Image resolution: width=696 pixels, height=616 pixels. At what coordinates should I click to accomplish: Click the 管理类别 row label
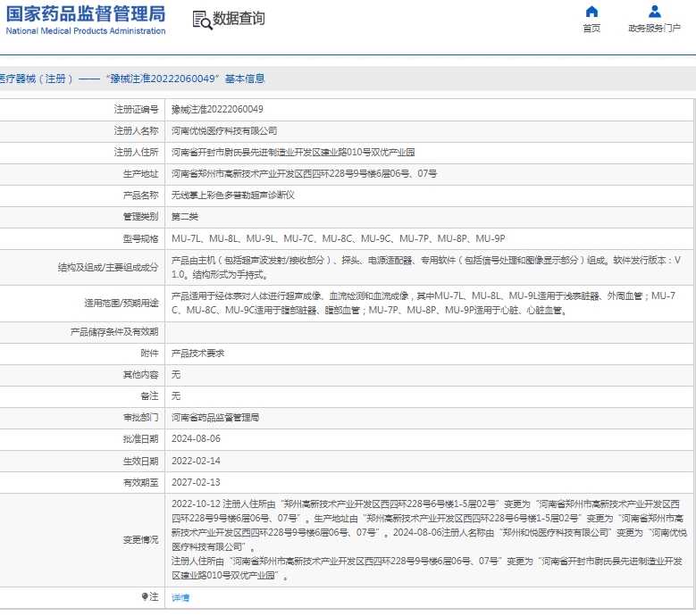(x=140, y=217)
